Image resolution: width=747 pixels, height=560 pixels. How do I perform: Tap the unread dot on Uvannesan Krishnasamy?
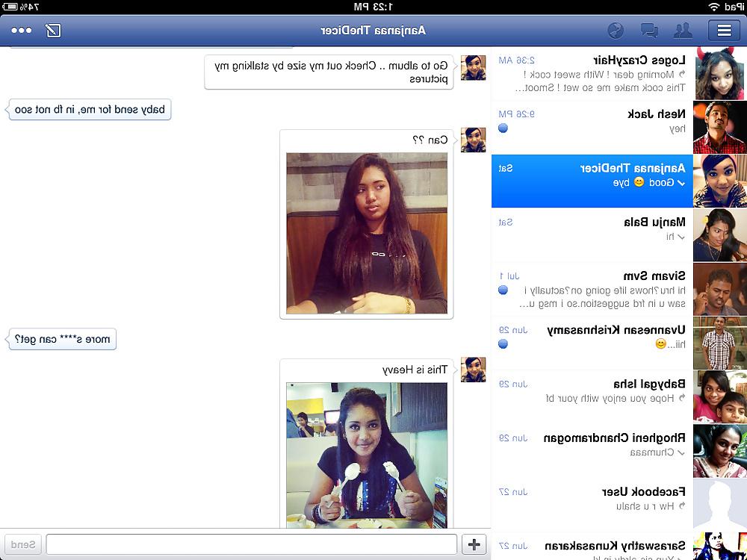click(x=503, y=343)
